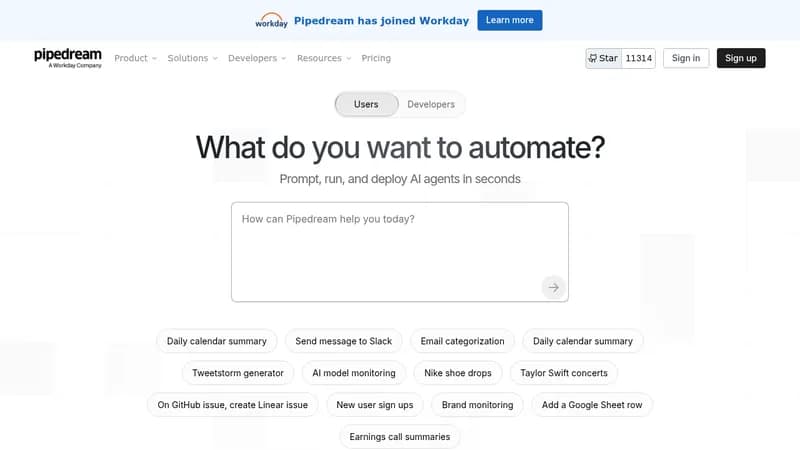Screen dimensions: 800x450
Task: Choose the first 'Daily calendar summary' suggestion chip
Action: [x=217, y=341]
